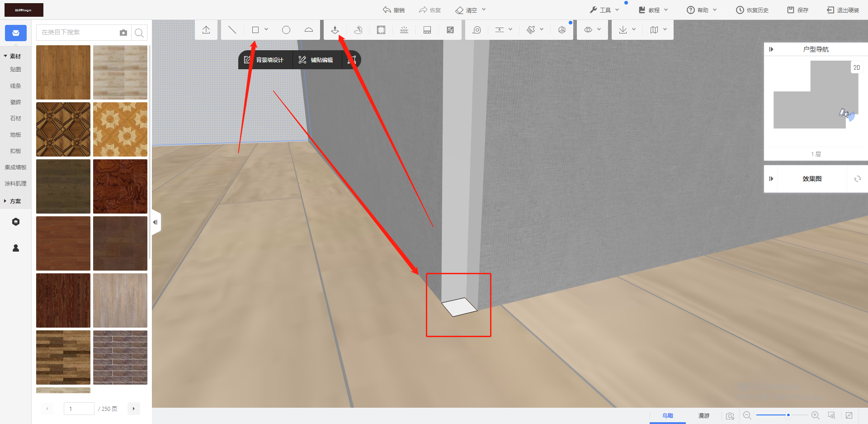This screenshot has width=868, height=424.
Task: Click the light strip tool icon
Action: 404,30
